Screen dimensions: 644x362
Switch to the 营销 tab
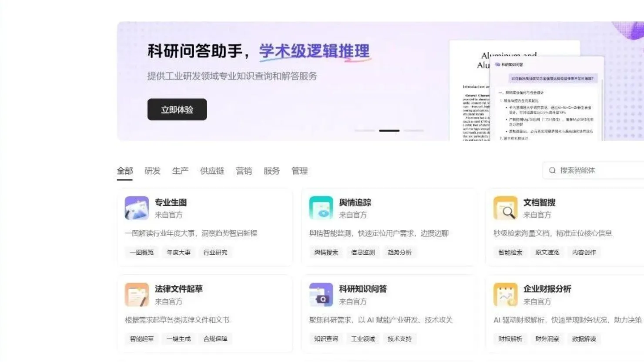(244, 171)
